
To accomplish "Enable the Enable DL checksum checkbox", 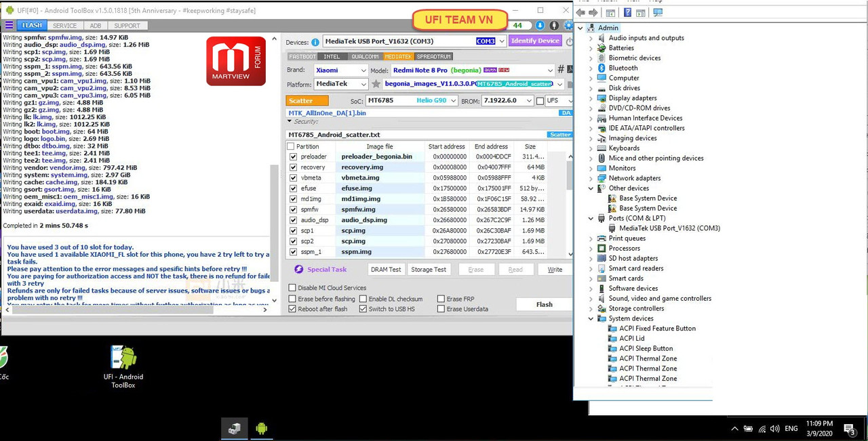I will [x=363, y=299].
